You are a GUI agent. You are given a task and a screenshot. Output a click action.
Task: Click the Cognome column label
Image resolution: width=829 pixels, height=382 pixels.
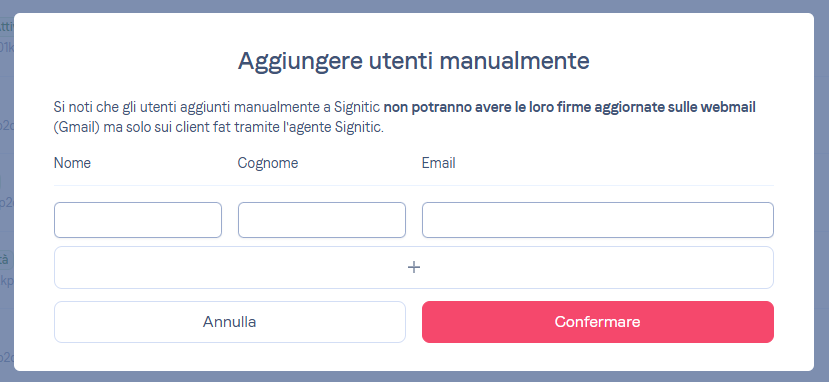tap(268, 163)
